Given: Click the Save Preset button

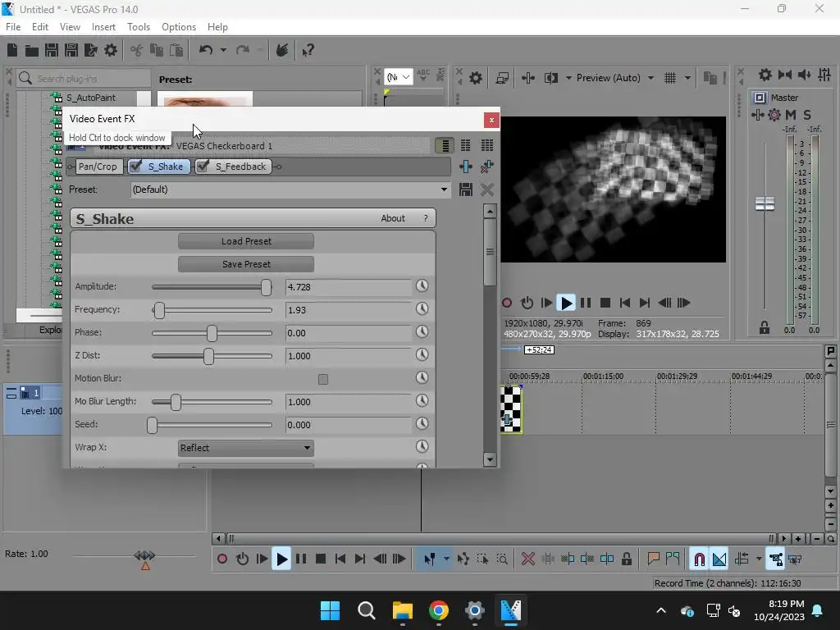Looking at the screenshot, I should (246, 264).
